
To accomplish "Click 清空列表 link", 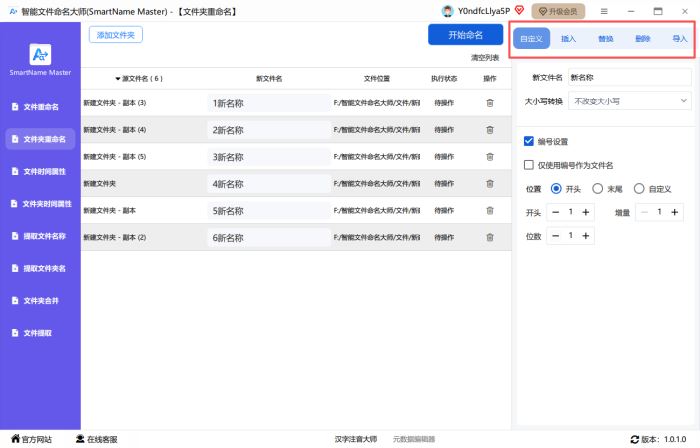I will point(485,58).
